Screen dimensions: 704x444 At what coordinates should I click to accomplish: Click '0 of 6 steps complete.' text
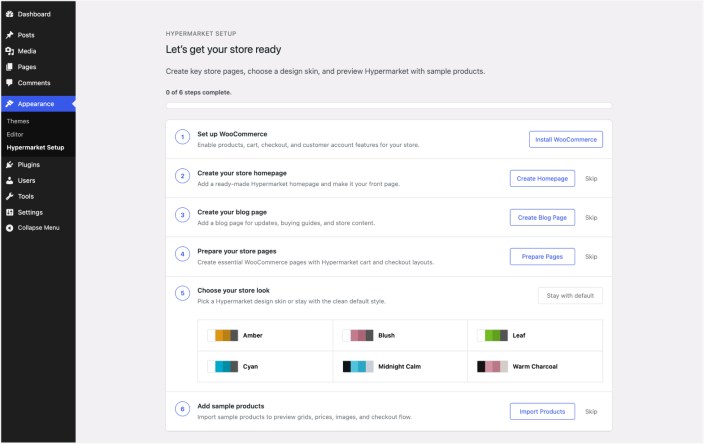point(198,92)
